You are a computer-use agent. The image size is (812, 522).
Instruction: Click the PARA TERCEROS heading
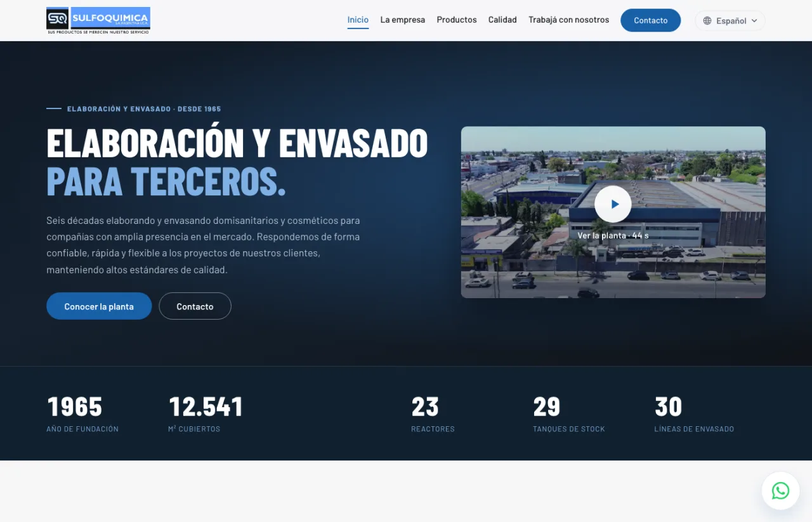coord(166,181)
